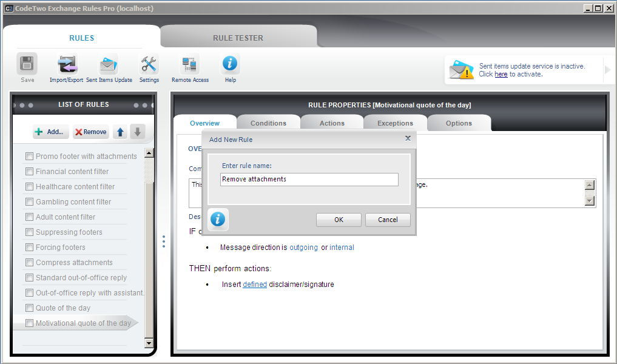Open the Overview tab
This screenshot has height=364, width=617.
click(x=204, y=123)
